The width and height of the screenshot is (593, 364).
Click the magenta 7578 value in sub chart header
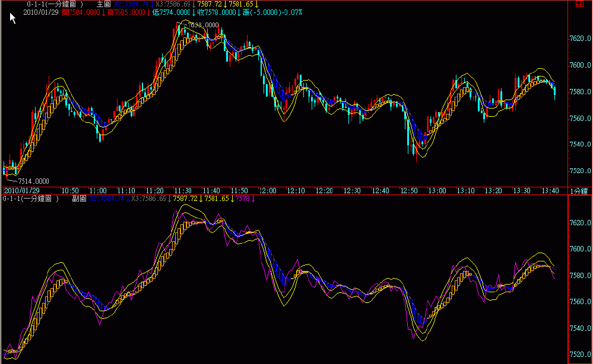click(x=242, y=199)
